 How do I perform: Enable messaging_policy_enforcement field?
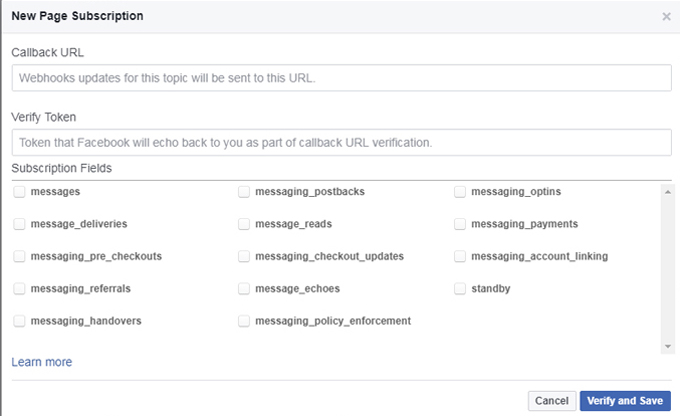tap(244, 321)
